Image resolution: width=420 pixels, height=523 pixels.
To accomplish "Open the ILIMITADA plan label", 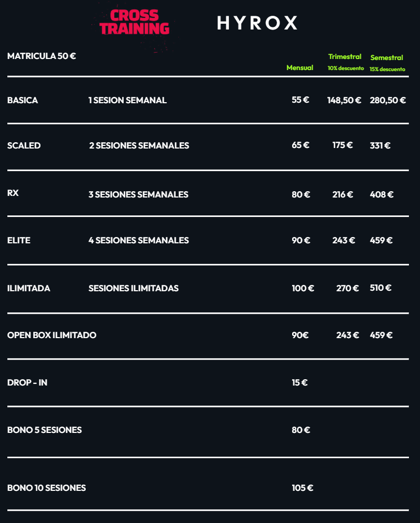I will tap(28, 288).
